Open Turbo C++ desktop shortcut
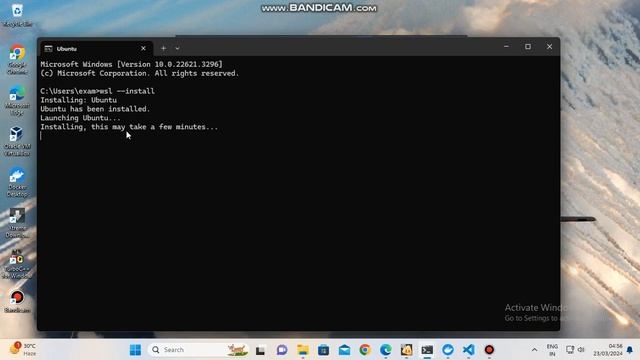Screen dimensions: 640x360 (x=17, y=264)
